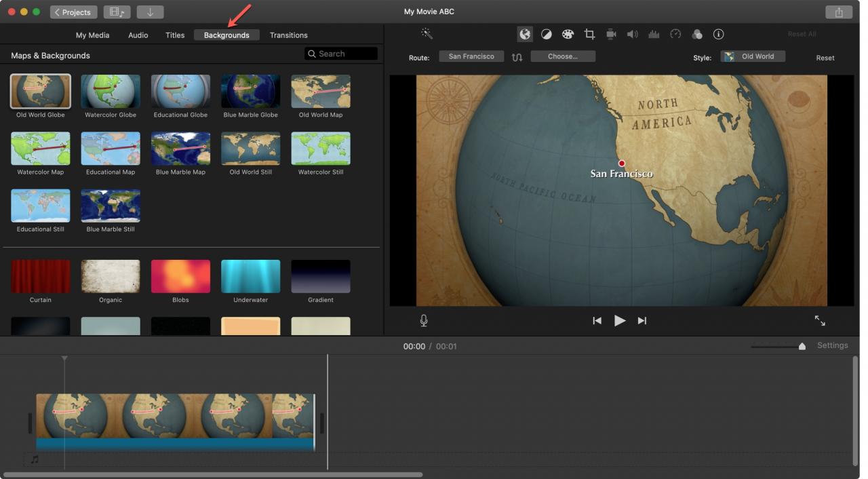Open timeline Settings

(x=833, y=345)
